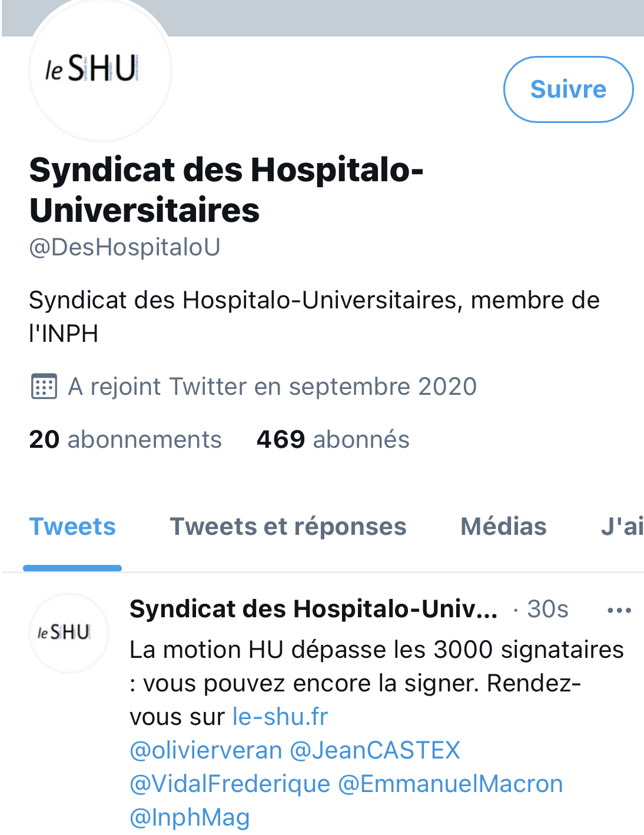Select the Tweets tab
Image resolution: width=644 pixels, height=835 pixels.
coord(72,527)
